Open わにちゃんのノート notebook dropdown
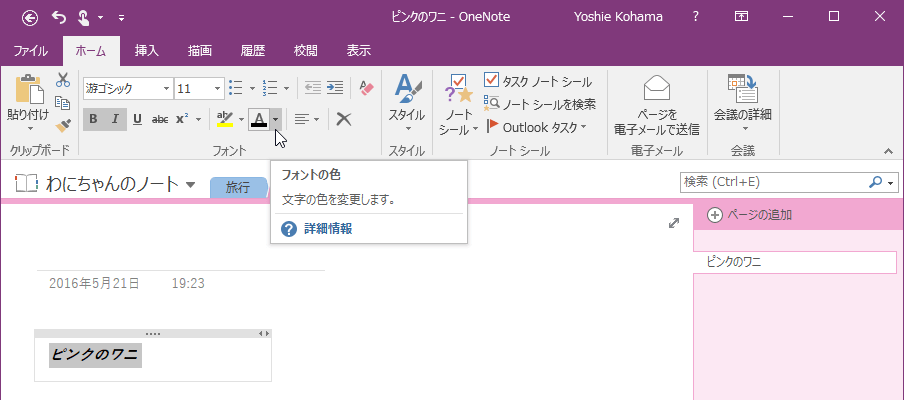 tap(191, 185)
